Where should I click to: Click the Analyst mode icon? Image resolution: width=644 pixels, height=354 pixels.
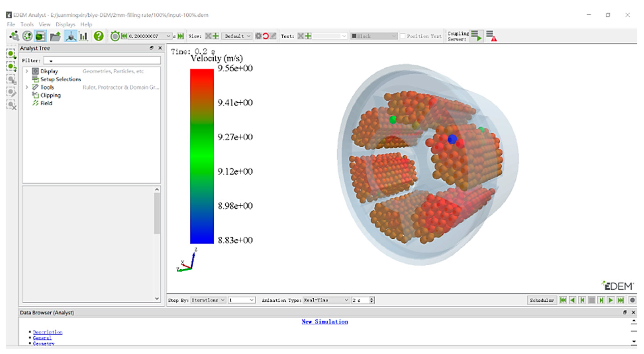click(41, 36)
